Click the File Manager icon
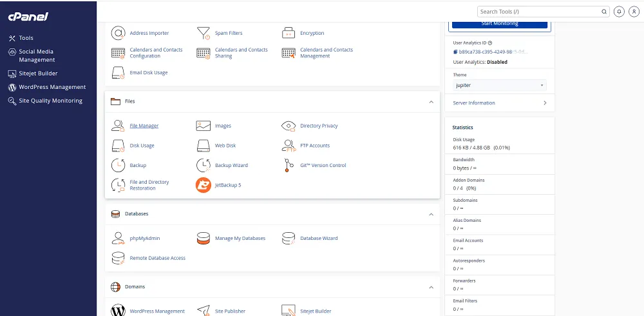The height and width of the screenshot is (316, 644). click(118, 126)
